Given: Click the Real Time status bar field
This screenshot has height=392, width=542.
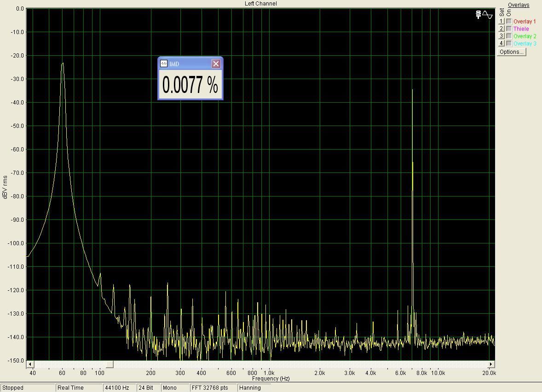Looking at the screenshot, I should click(x=79, y=388).
